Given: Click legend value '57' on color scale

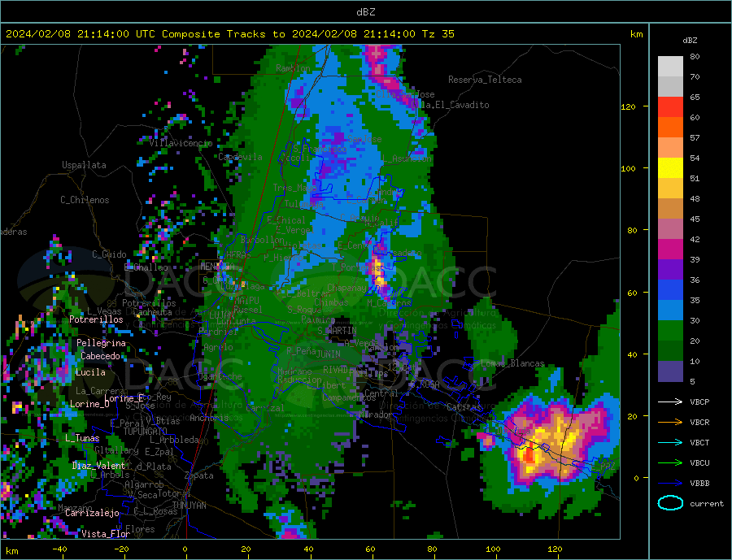Looking at the screenshot, I should (x=695, y=137).
